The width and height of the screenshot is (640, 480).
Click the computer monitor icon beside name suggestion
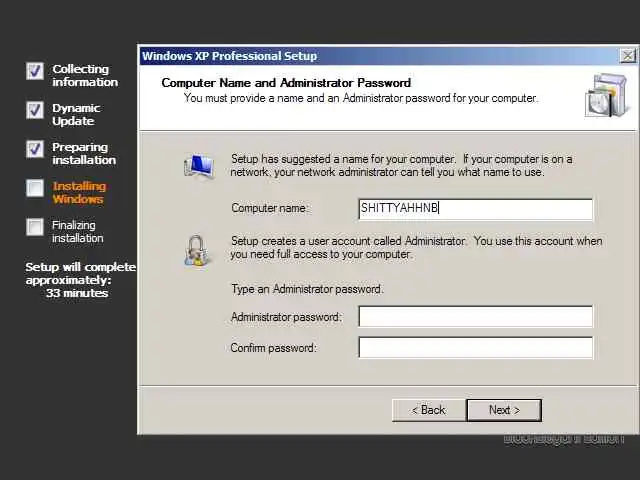pyautogui.click(x=199, y=166)
